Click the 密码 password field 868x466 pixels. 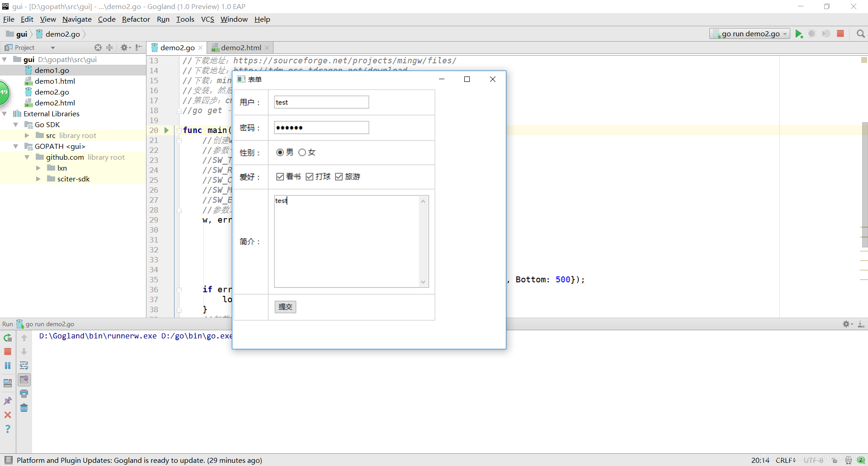coord(321,128)
